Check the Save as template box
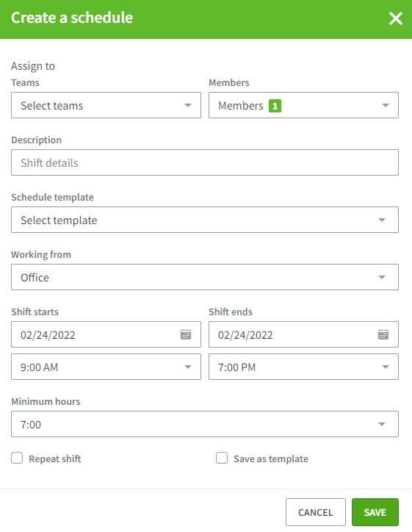This screenshot has height=532, width=412. click(222, 458)
